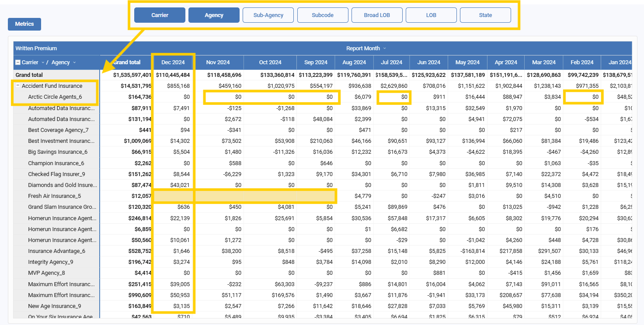Enable the Subcode dimension
The width and height of the screenshot is (644, 325).
tap(323, 15)
